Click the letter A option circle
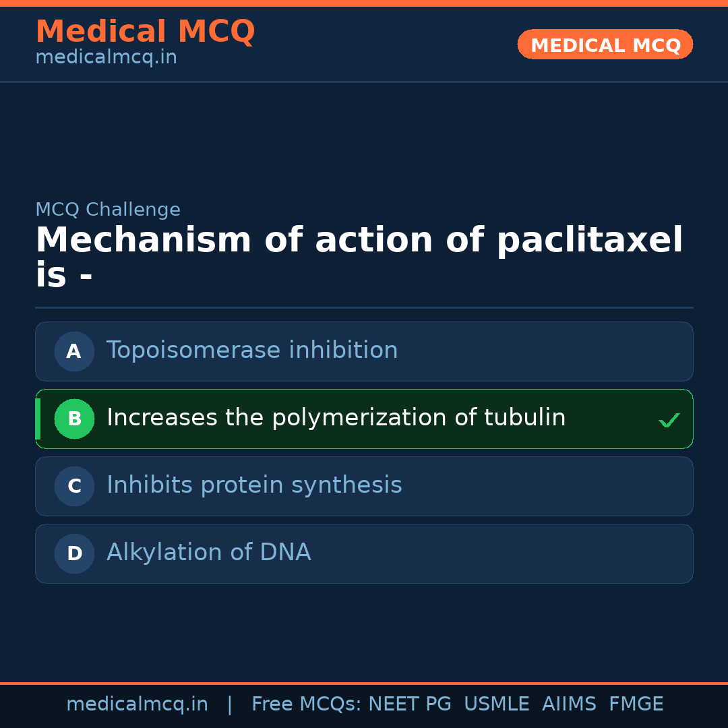The image size is (728, 728). tap(74, 351)
